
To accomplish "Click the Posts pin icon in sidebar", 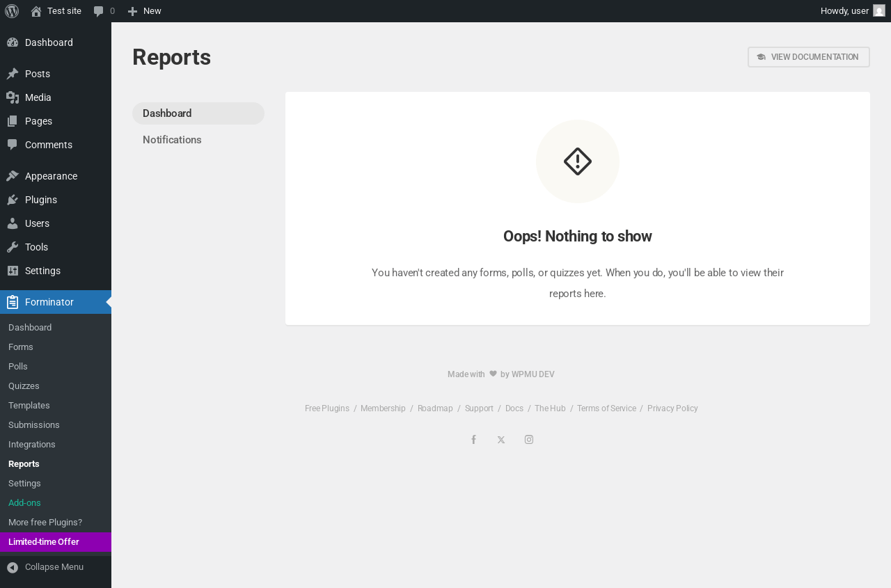I will click(x=13, y=74).
